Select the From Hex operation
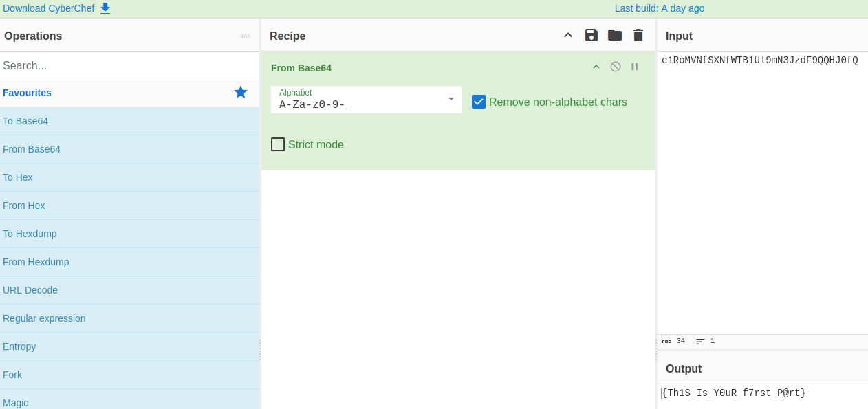This screenshot has width=868, height=409. (129, 206)
